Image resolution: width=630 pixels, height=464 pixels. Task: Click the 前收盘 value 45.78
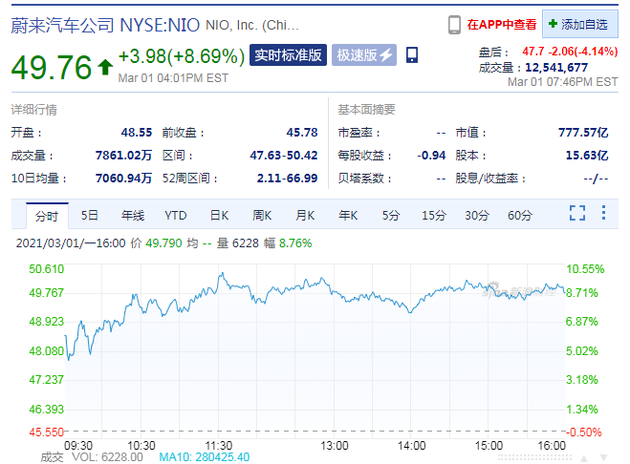click(x=302, y=133)
